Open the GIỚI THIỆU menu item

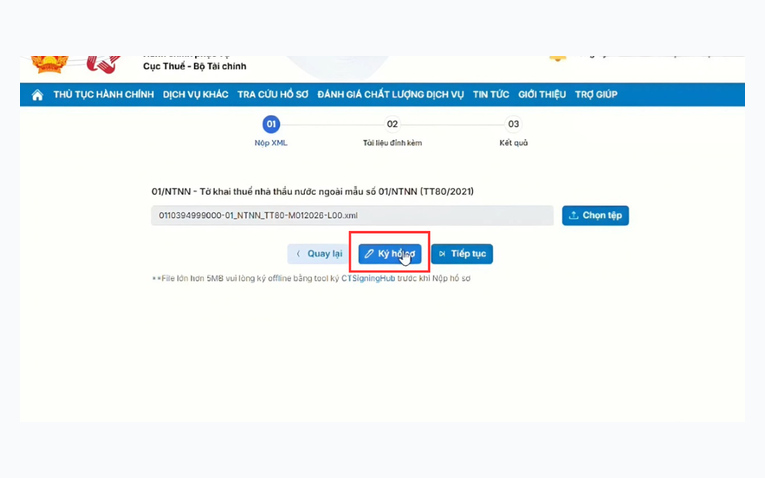tap(542, 95)
